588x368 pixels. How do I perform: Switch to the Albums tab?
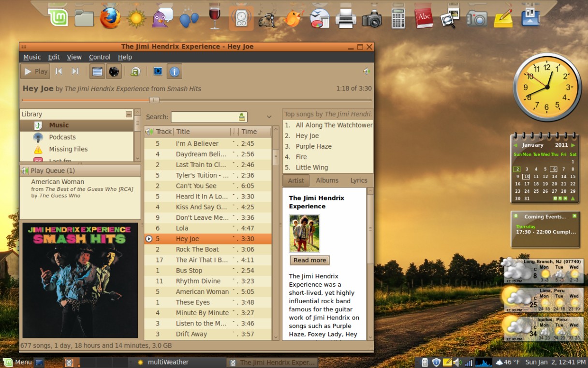(327, 180)
